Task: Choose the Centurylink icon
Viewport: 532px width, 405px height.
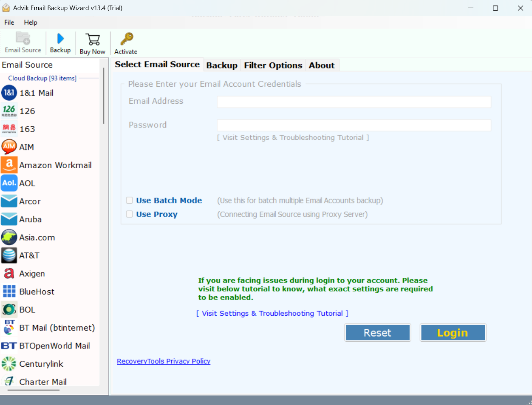Action: click(x=9, y=364)
